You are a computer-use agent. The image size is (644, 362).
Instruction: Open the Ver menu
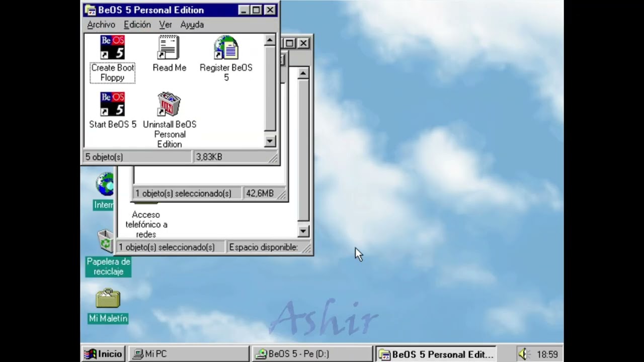(x=166, y=25)
